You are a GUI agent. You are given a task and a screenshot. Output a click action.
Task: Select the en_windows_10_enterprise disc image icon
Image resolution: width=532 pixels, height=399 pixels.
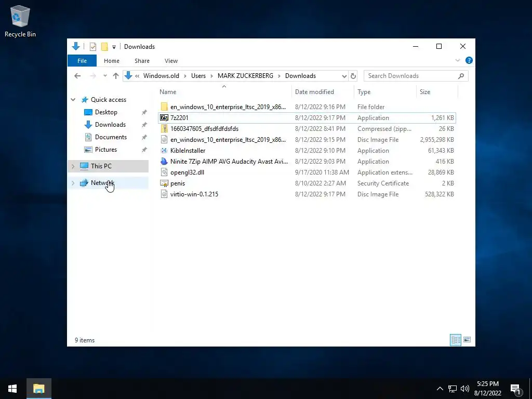click(x=164, y=139)
